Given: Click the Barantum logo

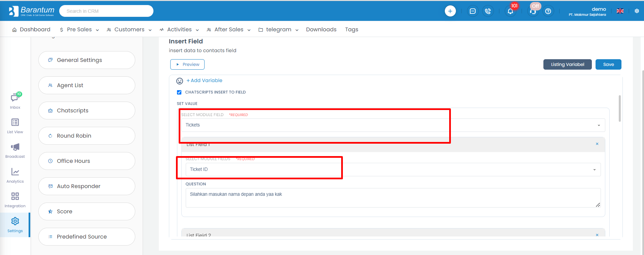Looking at the screenshot, I should tap(31, 11).
